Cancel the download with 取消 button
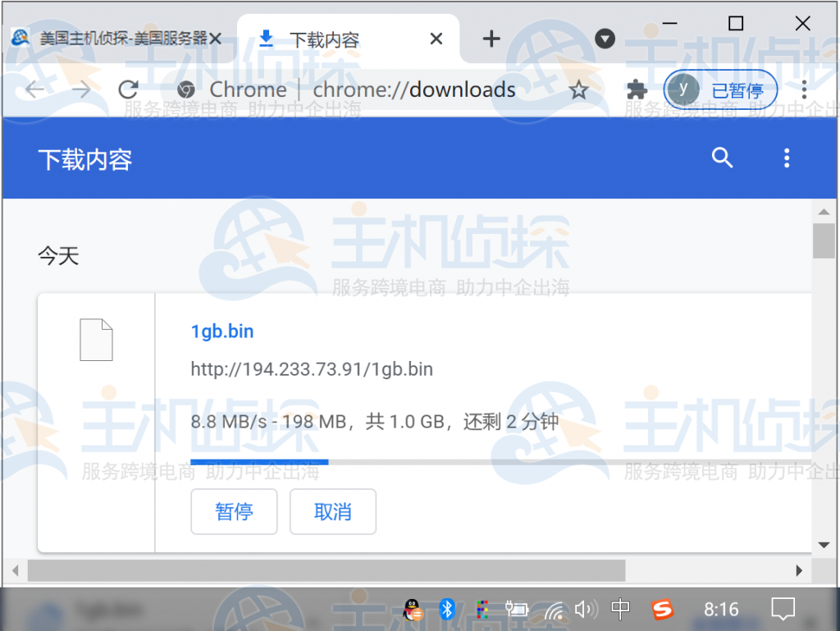The image size is (840, 631). click(332, 512)
